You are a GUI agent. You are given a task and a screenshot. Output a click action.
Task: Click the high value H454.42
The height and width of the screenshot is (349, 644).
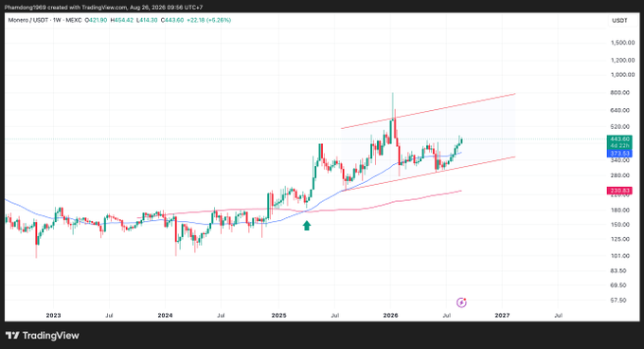121,20
